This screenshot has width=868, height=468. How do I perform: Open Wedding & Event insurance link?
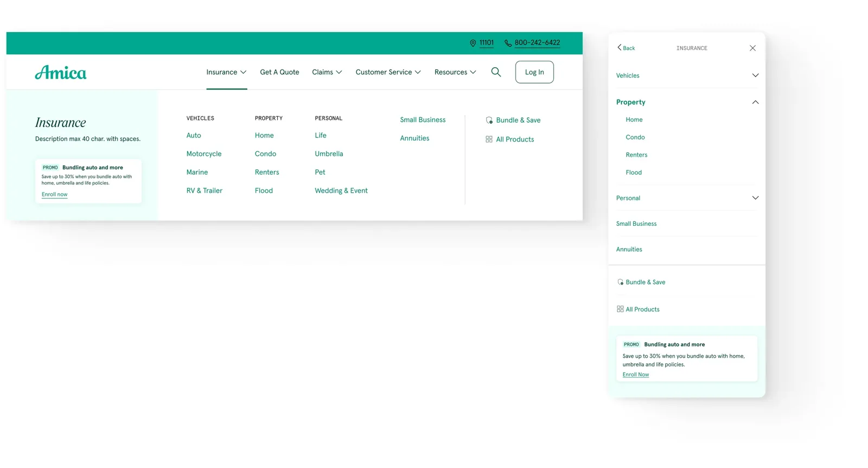[341, 191]
